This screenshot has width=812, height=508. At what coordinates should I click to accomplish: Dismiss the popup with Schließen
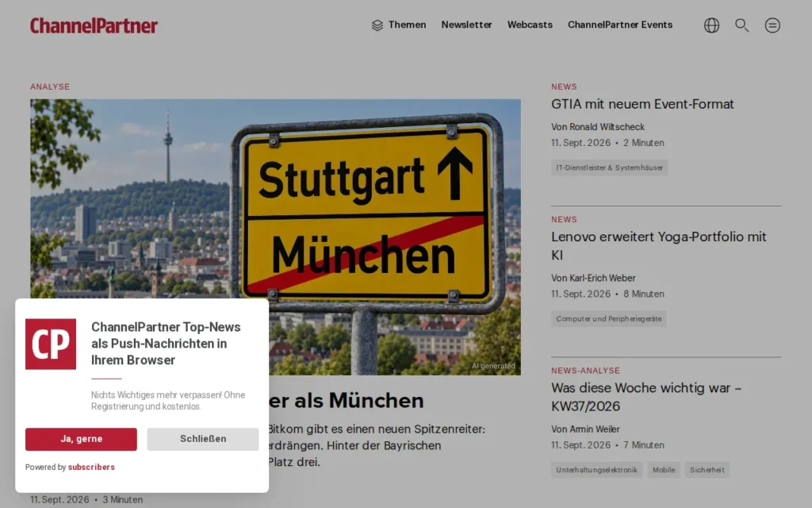point(203,439)
